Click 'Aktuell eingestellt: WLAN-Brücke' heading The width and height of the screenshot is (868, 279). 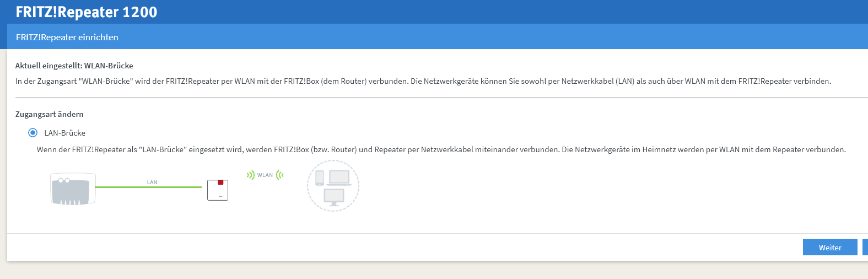pos(74,66)
